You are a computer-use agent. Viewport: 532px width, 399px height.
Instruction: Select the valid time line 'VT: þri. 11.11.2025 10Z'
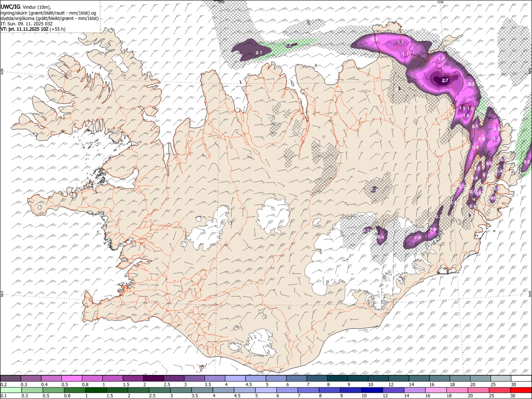pos(33,29)
